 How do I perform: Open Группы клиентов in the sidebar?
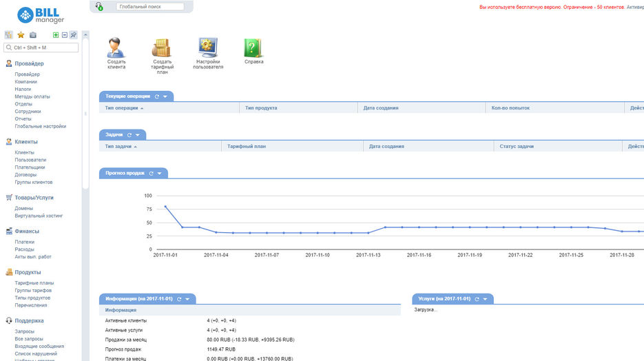click(x=34, y=182)
